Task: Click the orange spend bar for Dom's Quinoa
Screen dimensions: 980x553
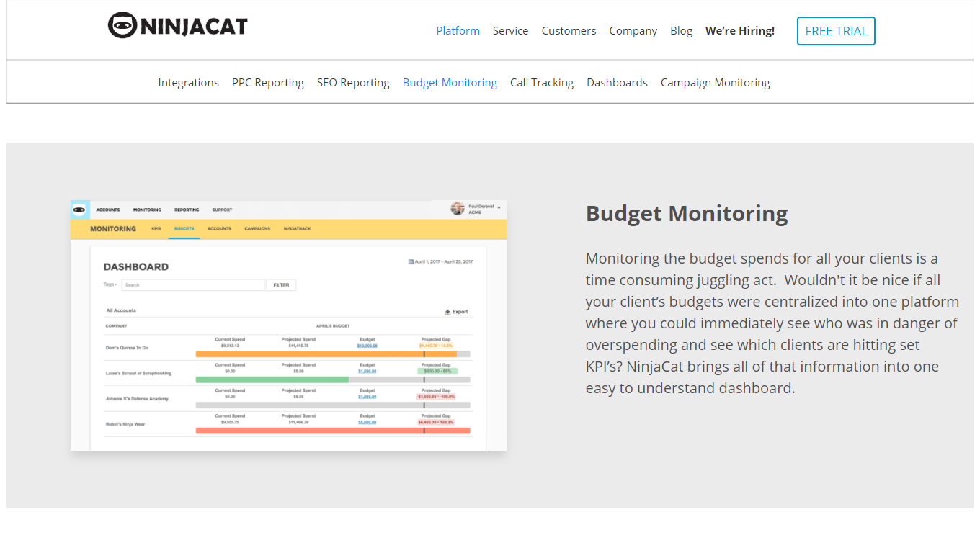Action: (326, 354)
